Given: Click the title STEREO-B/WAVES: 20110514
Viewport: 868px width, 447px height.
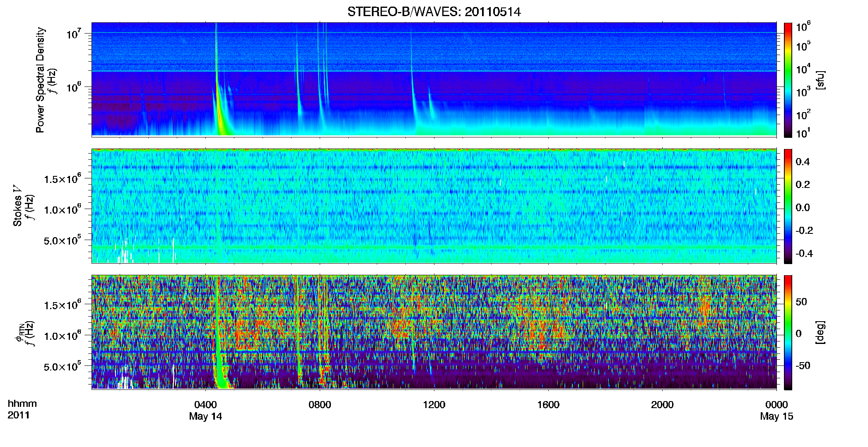Looking at the screenshot, I should point(434,12).
